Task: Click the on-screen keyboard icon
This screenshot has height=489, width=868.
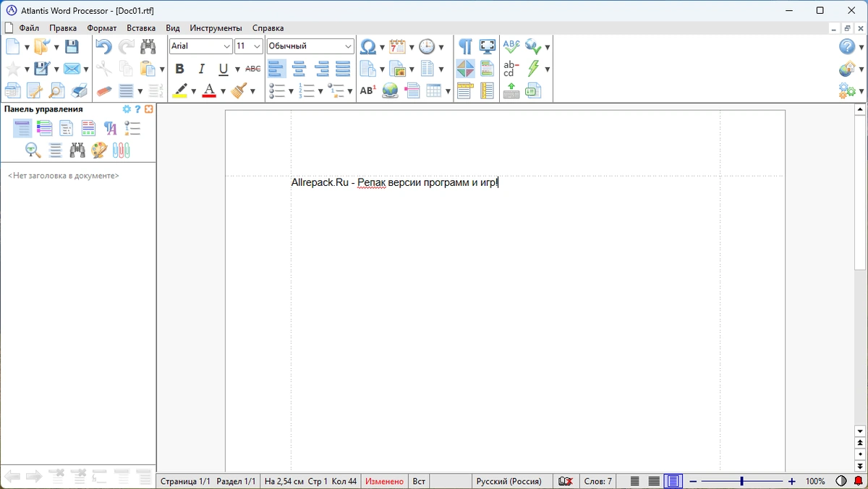Action: (x=511, y=90)
